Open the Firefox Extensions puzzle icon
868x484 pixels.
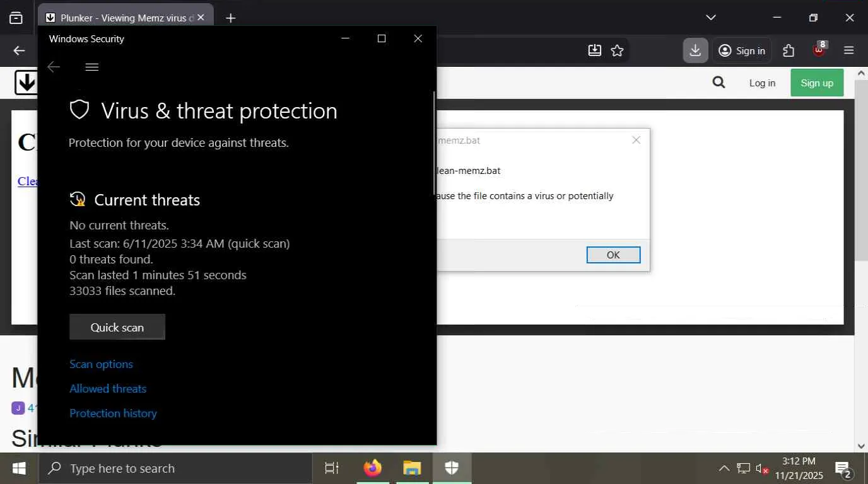[x=789, y=50]
